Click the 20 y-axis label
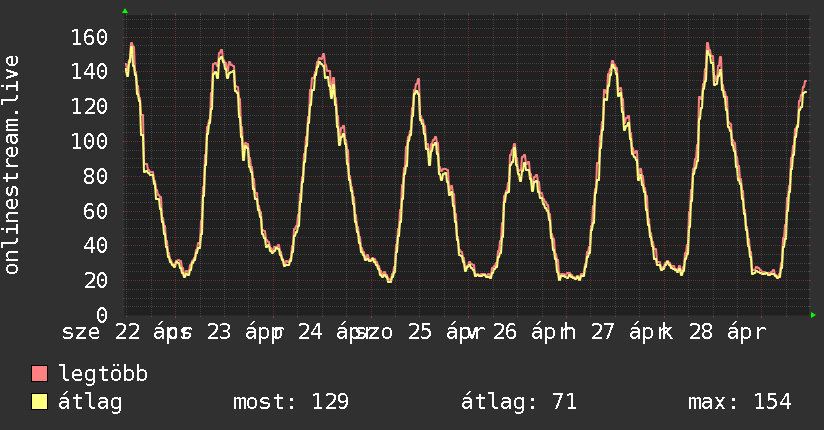This screenshot has width=824, height=430. 96,281
